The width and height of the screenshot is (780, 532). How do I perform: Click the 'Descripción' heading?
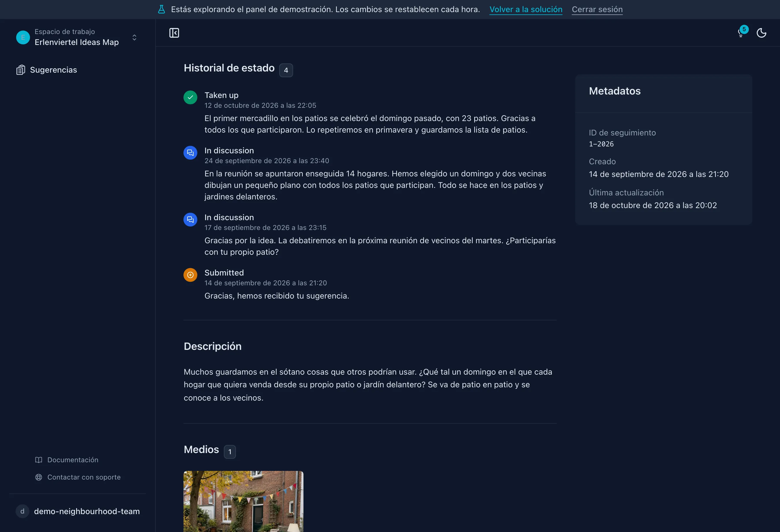(x=213, y=346)
